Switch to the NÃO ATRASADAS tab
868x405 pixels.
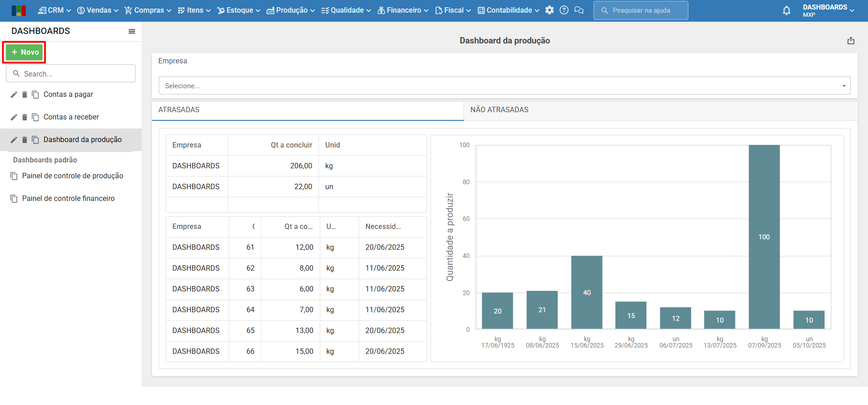click(499, 110)
